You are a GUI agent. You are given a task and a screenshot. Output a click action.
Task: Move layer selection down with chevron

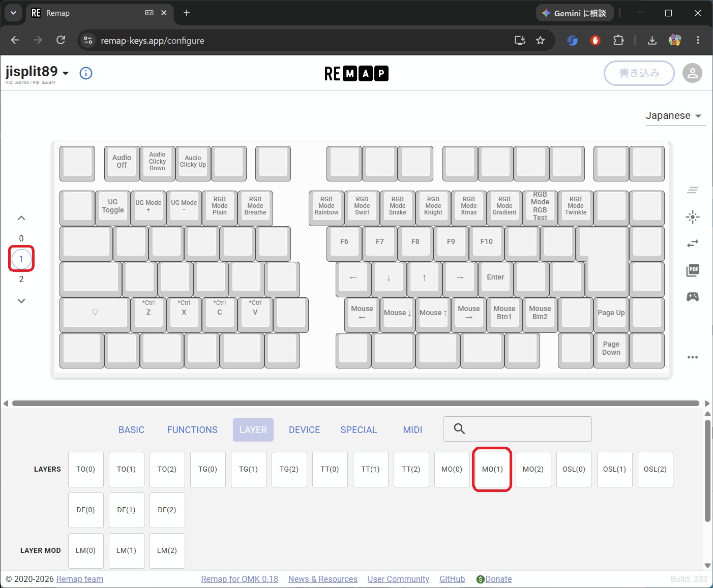[x=21, y=301]
